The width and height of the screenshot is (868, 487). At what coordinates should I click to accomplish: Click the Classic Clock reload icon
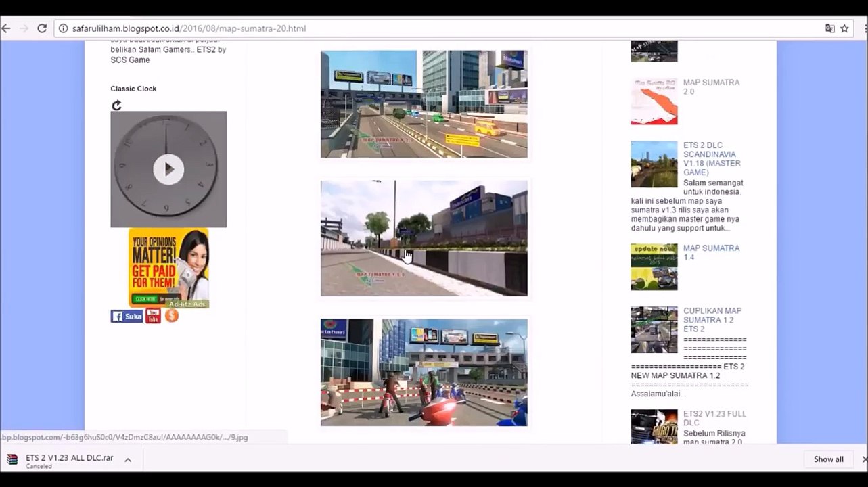pos(116,105)
